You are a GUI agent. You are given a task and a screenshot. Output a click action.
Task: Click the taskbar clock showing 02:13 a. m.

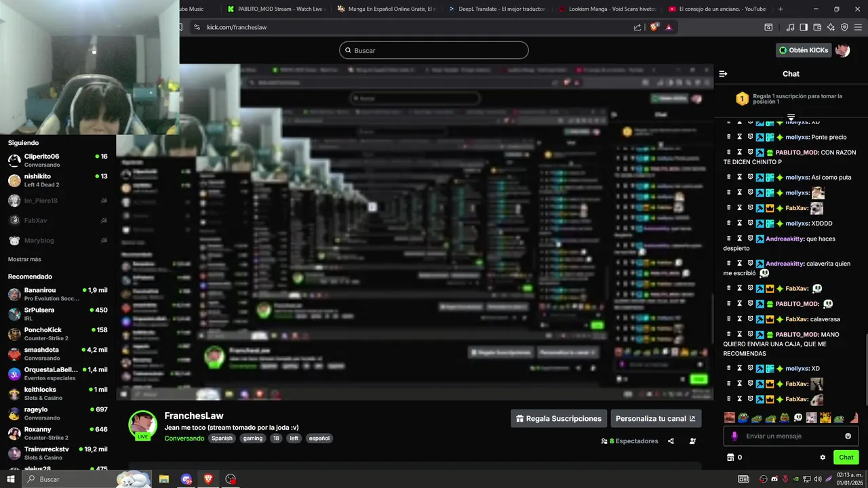tap(849, 479)
